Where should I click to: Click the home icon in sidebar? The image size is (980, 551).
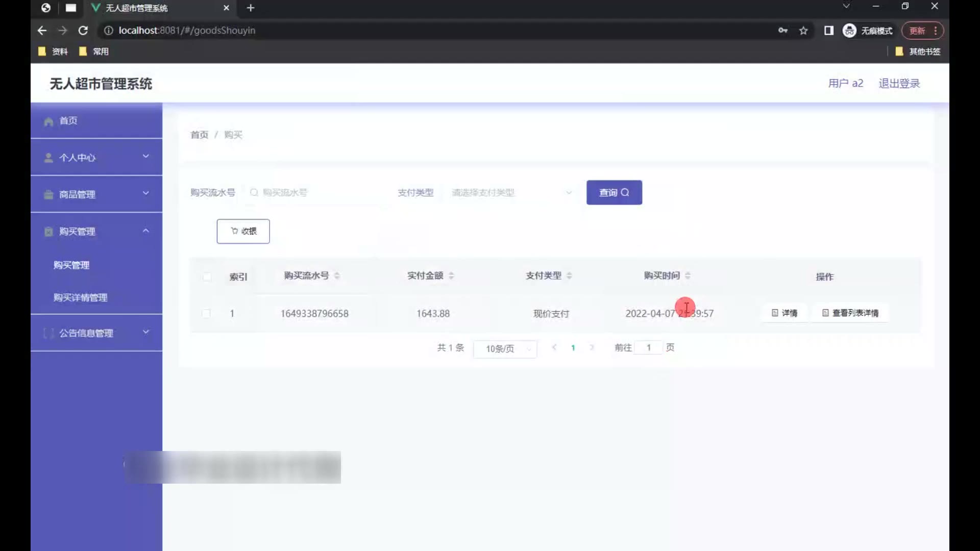click(x=48, y=121)
